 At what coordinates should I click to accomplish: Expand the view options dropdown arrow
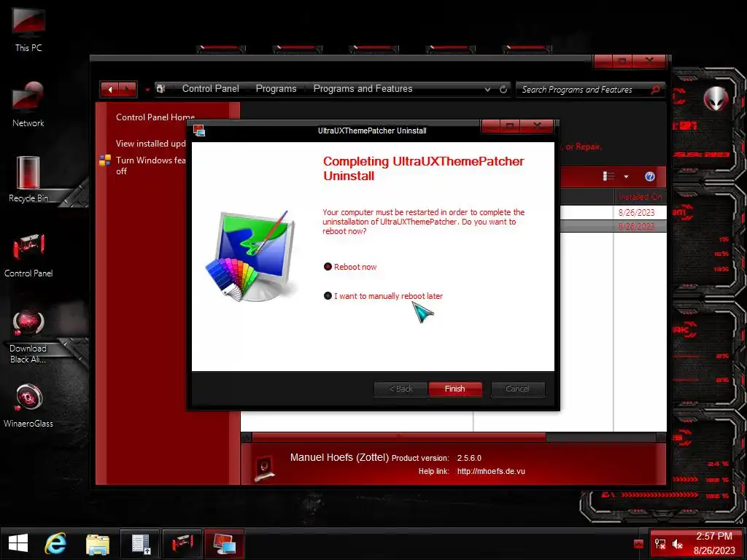click(626, 176)
